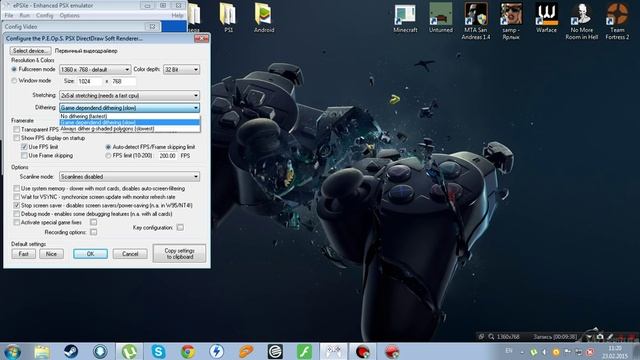Open the File menu in ePSXe

9,16
